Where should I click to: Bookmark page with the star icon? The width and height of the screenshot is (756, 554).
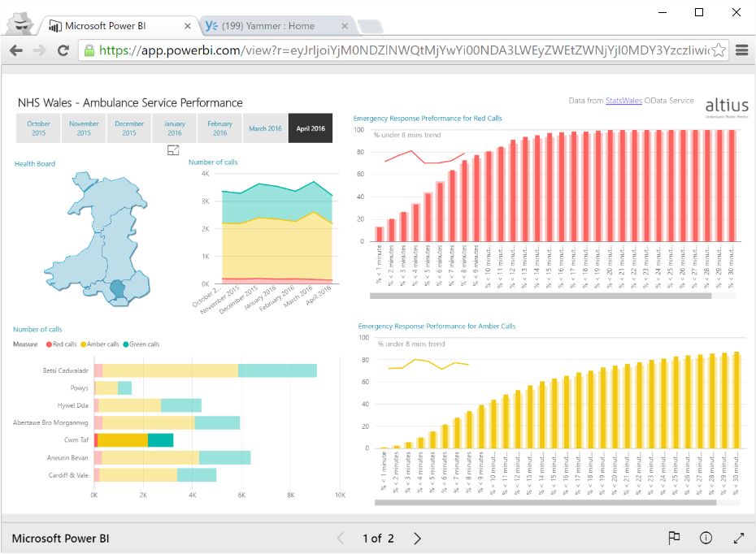[x=719, y=50]
